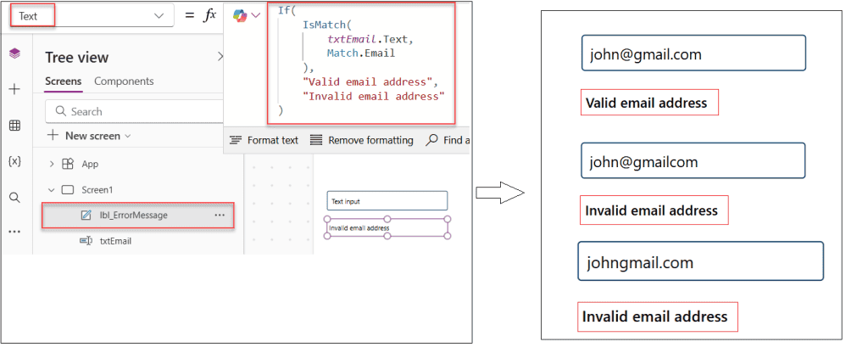This screenshot has width=868, height=353.
Task: Switch to the Components tab
Action: point(124,81)
